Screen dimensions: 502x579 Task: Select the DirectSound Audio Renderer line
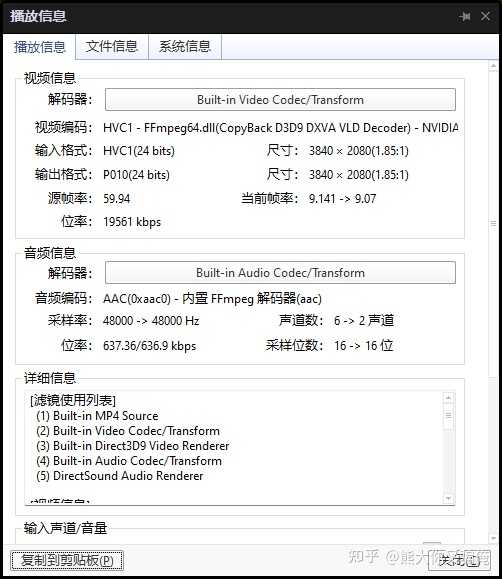120,476
